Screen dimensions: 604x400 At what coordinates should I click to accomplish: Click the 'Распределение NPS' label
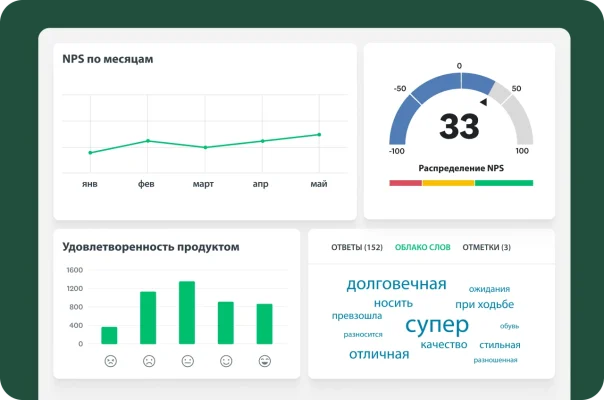pyautogui.click(x=461, y=168)
